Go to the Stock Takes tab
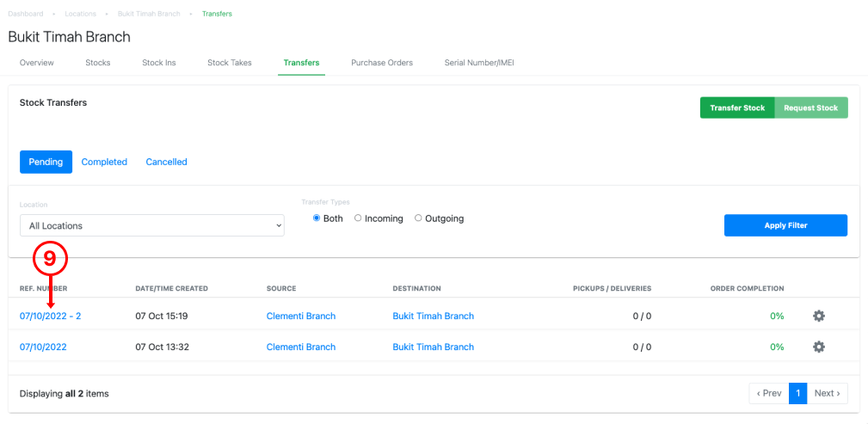Screen dimensions: 868x424 [x=230, y=63]
